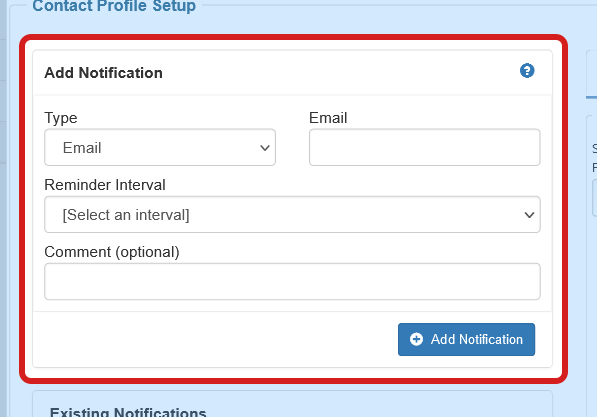Click the "Email" label above the text box

[x=328, y=118]
